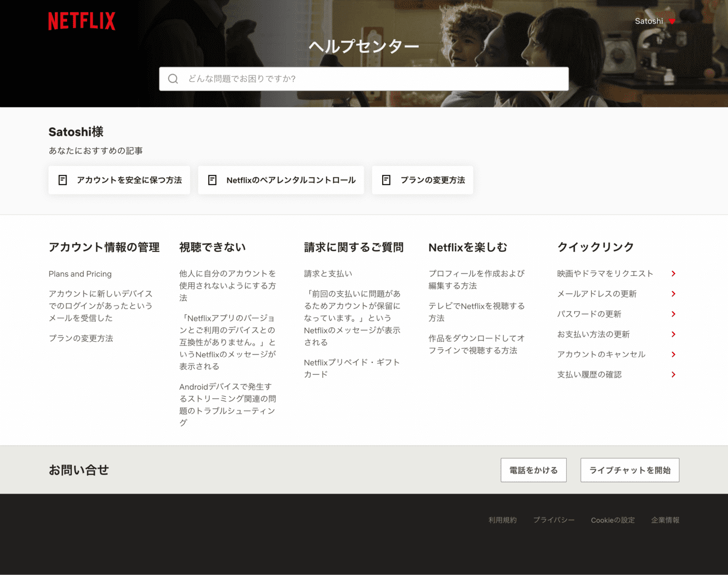Open 前回の支払いに問題 account hold article
728x575 pixels.
pos(352,318)
